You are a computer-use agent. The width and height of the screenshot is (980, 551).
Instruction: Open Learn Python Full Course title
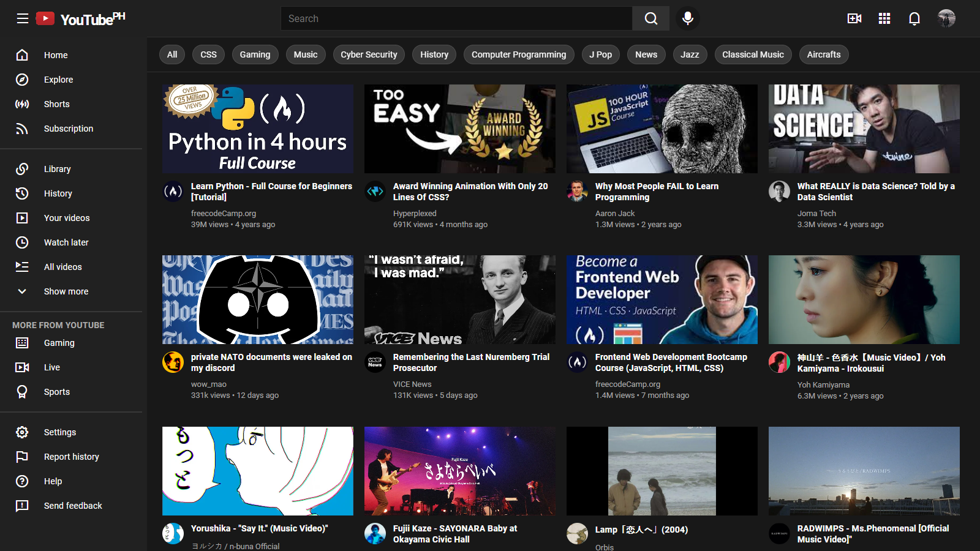coord(271,192)
